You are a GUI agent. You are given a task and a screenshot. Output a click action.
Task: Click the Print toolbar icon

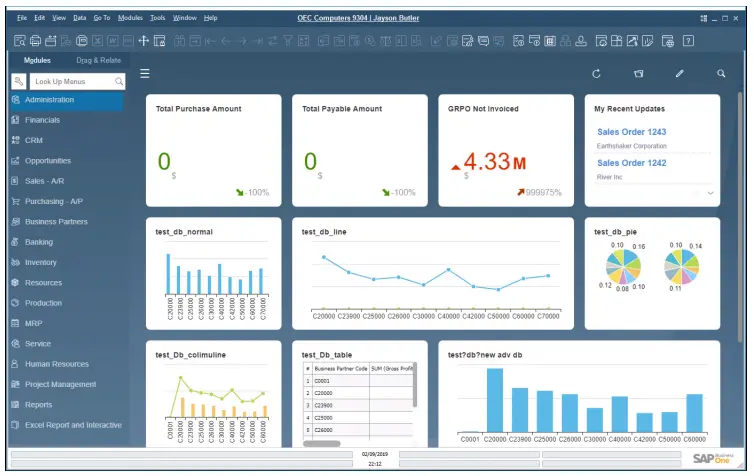pyautogui.click(x=35, y=41)
